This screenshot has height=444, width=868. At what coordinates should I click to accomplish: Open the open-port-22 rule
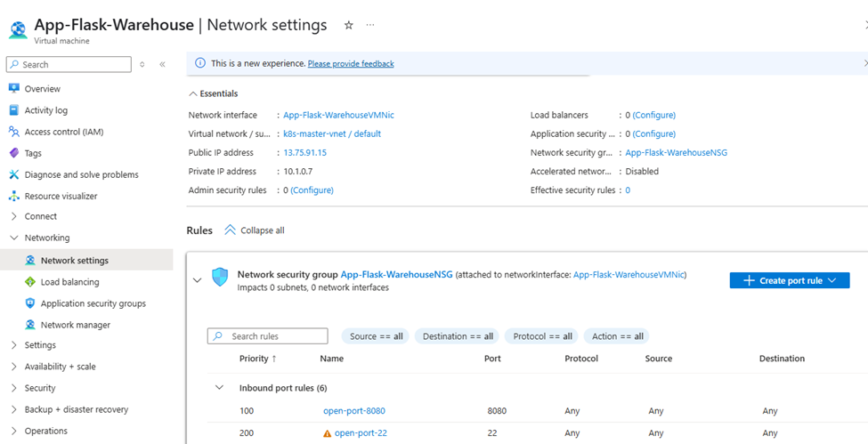(361, 433)
